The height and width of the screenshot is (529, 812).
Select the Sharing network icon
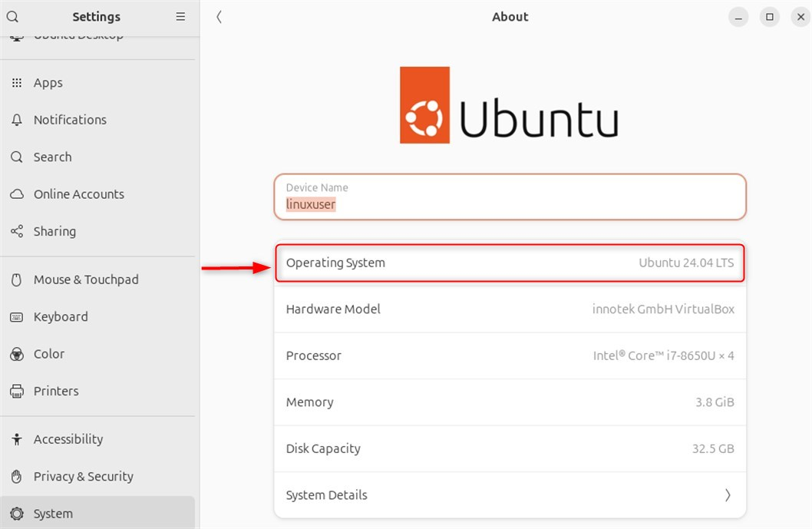point(17,231)
